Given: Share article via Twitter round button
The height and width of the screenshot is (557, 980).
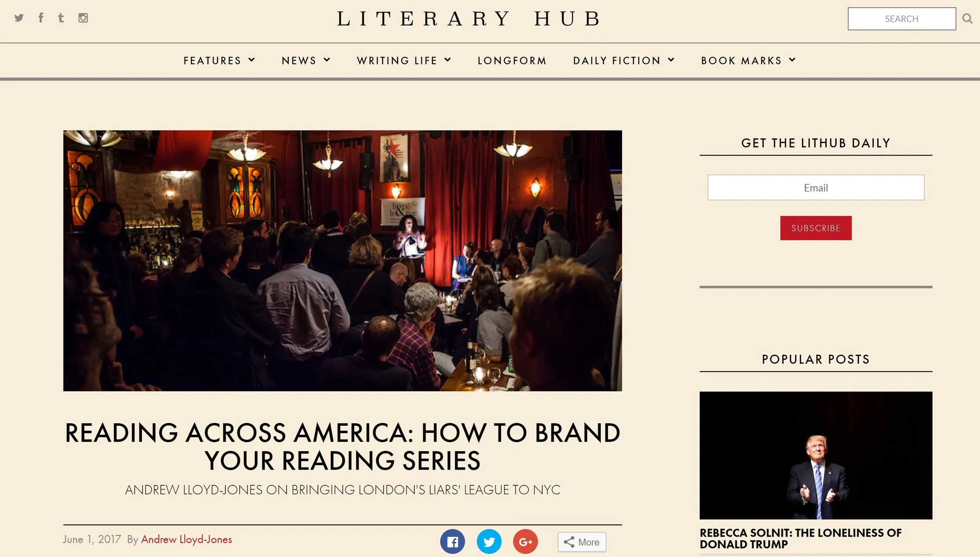Looking at the screenshot, I should [489, 542].
